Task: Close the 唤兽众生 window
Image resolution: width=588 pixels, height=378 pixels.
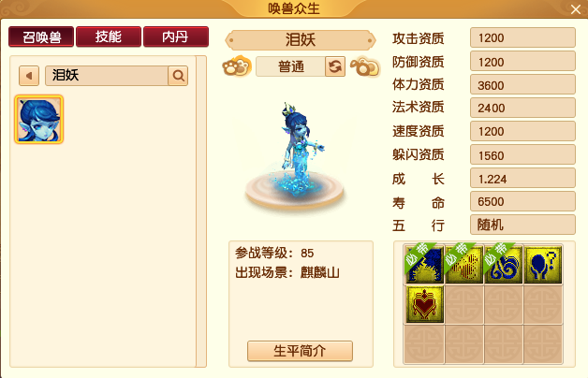Action: point(576,9)
